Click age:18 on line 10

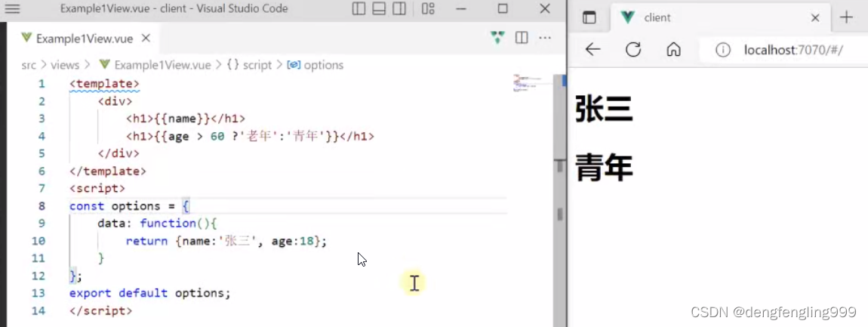click(x=293, y=241)
